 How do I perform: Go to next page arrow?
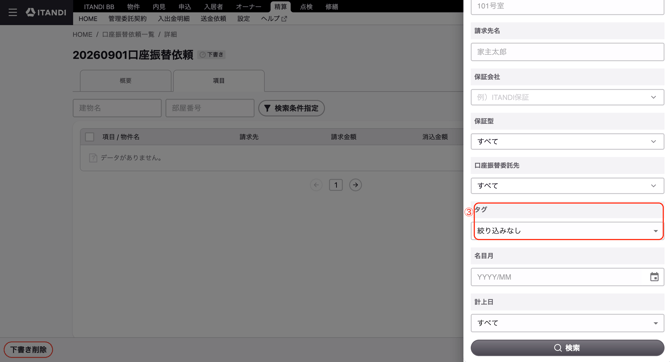[356, 185]
